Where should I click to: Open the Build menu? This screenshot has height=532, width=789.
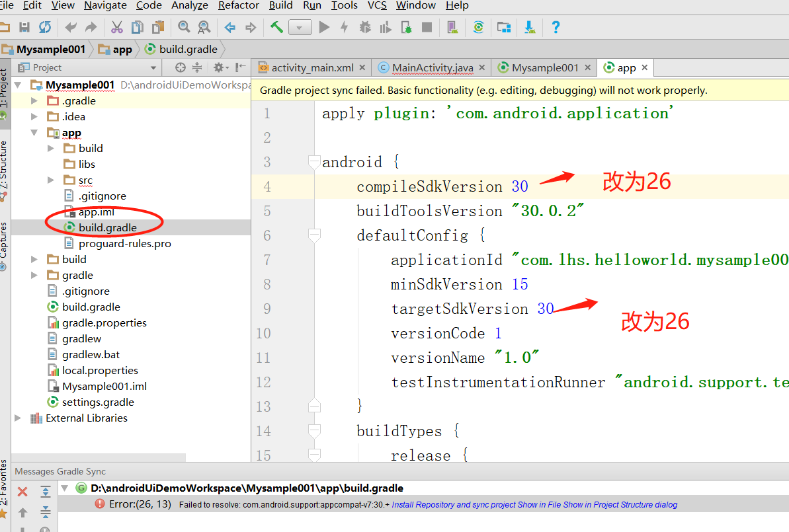tap(281, 5)
